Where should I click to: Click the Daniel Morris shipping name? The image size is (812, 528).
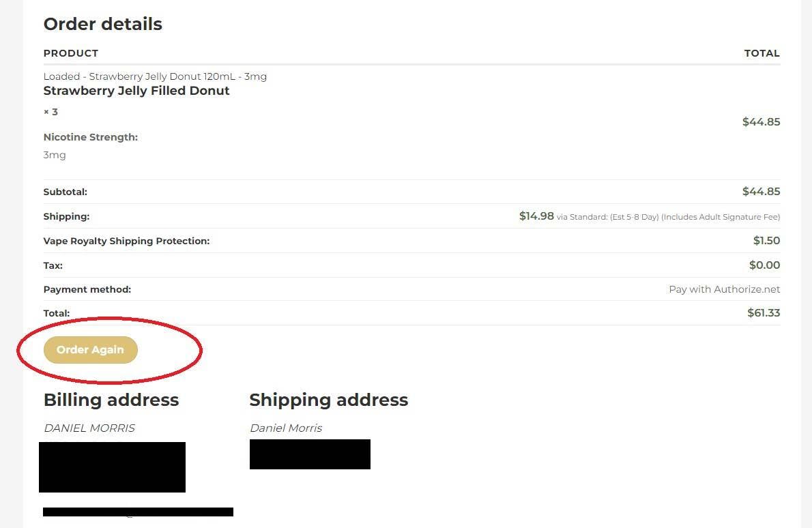[x=286, y=428]
